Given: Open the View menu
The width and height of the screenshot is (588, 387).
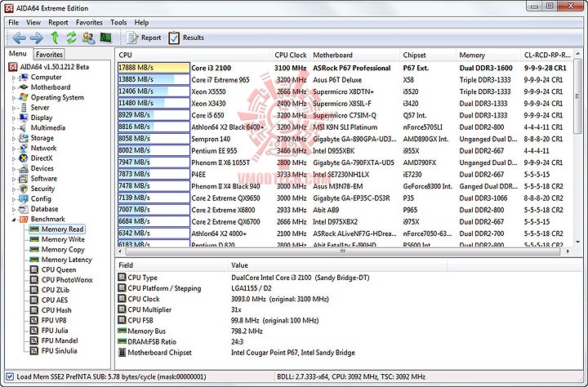Looking at the screenshot, I should (x=33, y=23).
